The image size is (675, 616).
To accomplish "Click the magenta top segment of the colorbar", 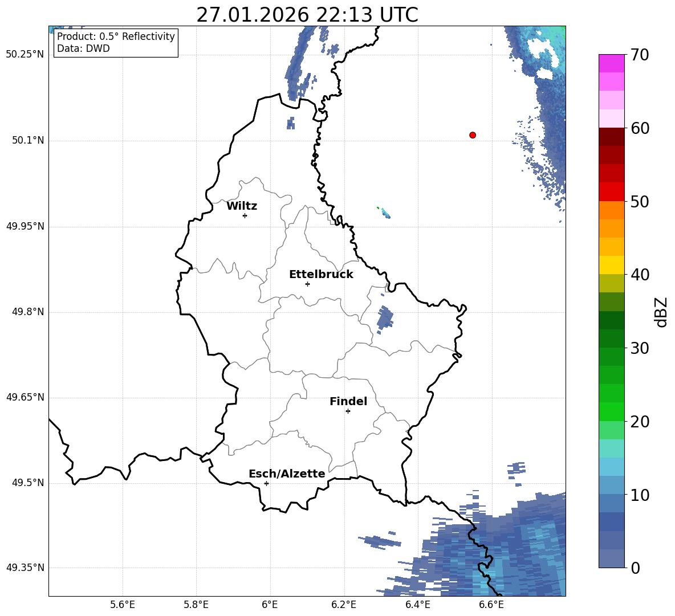I will coord(611,63).
